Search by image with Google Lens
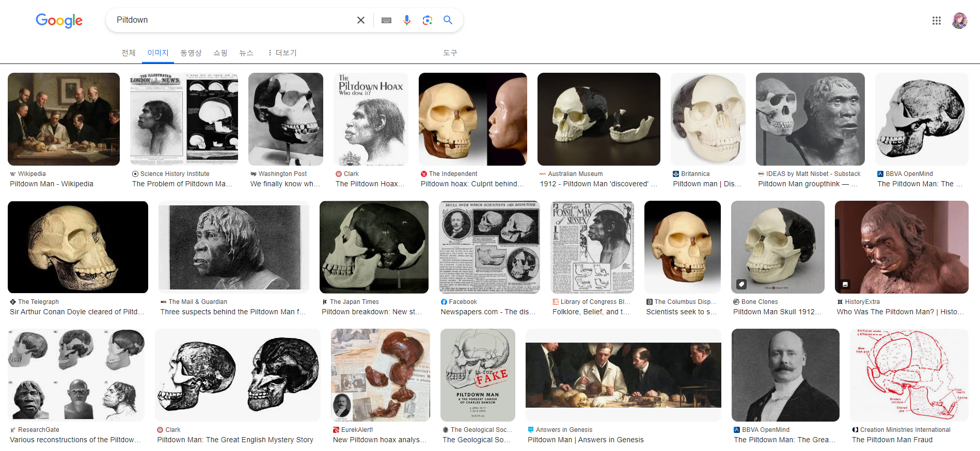 (x=427, y=20)
